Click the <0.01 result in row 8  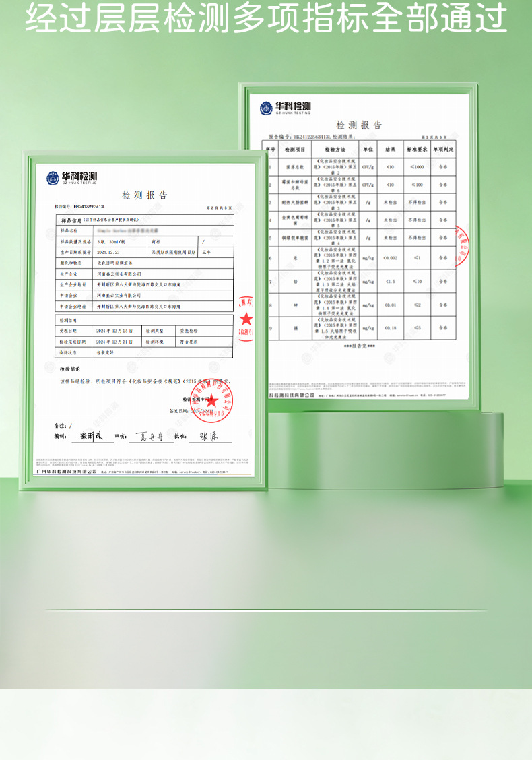tap(391, 305)
